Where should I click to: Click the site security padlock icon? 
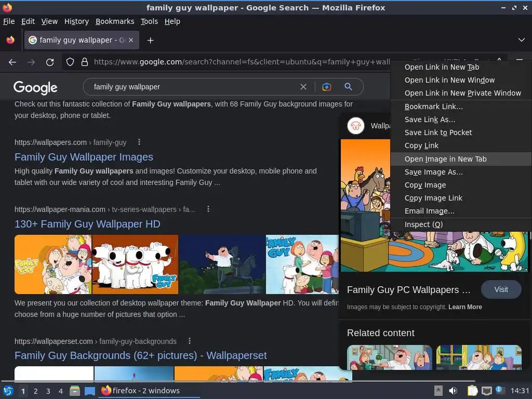[x=85, y=62]
